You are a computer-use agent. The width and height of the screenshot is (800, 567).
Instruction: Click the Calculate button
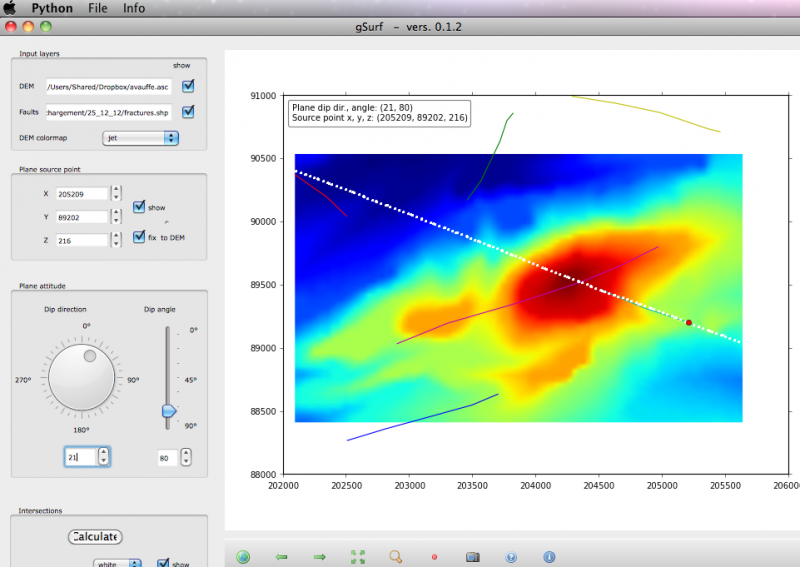95,537
